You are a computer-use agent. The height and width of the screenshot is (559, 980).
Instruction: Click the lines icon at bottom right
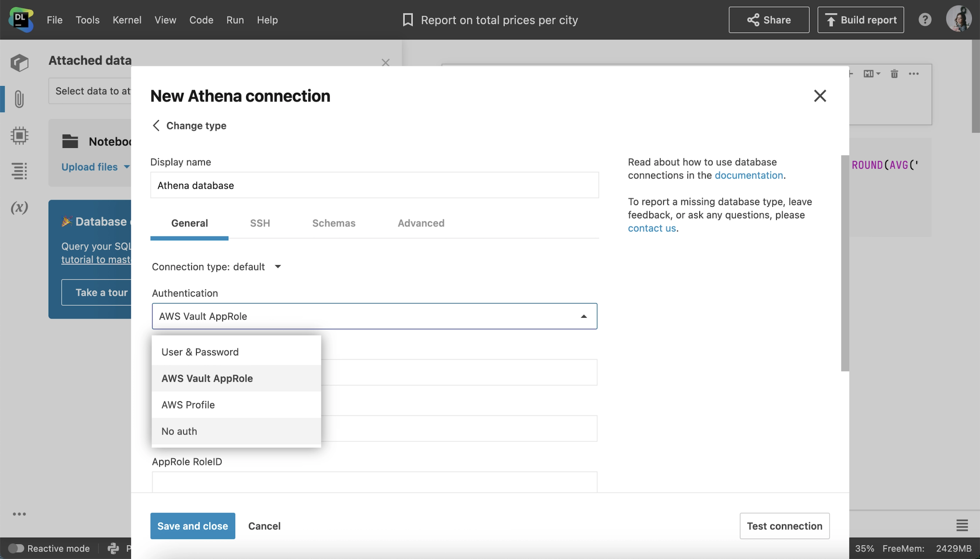click(962, 525)
